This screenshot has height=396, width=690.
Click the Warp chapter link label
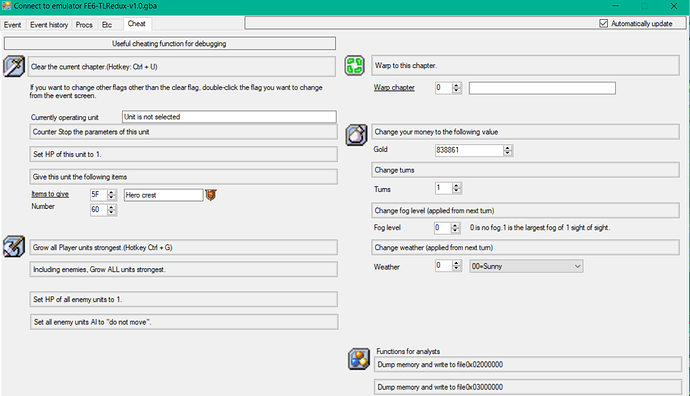[394, 88]
